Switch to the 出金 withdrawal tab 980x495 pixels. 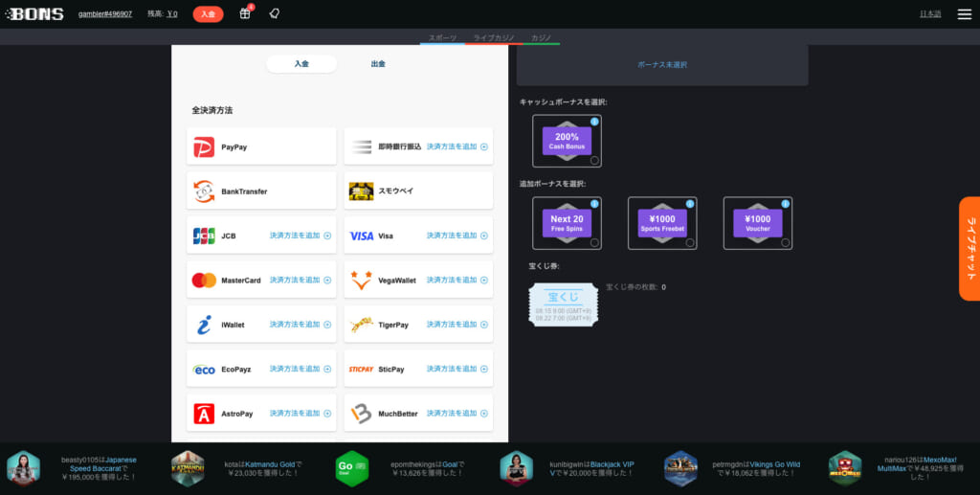[x=378, y=64]
